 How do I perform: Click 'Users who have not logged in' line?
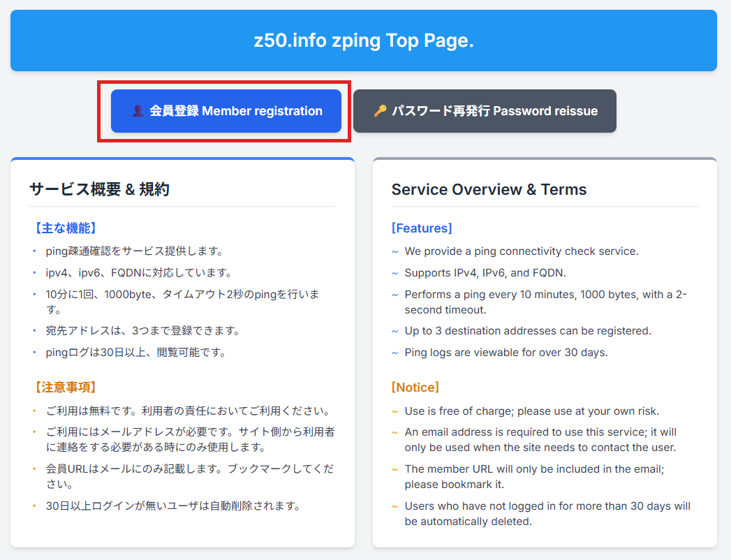coord(548,513)
